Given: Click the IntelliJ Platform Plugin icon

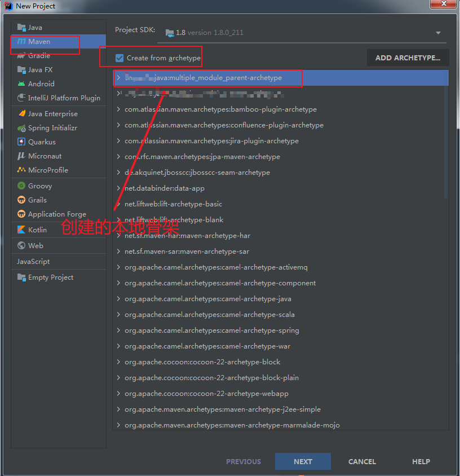Looking at the screenshot, I should [21, 98].
